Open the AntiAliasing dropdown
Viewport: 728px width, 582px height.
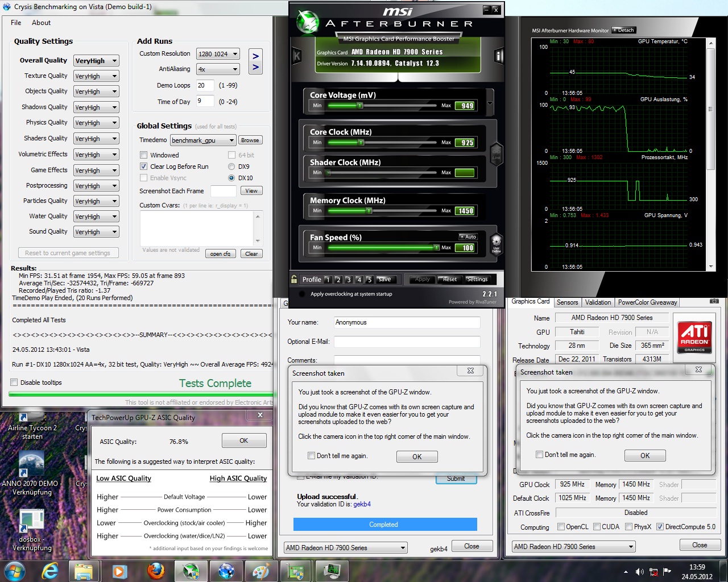click(x=218, y=69)
